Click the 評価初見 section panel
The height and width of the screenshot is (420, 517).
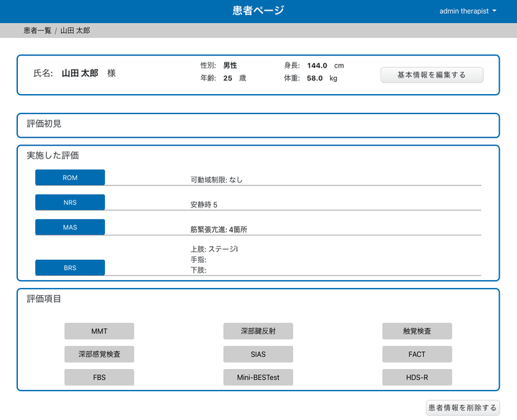(x=258, y=125)
